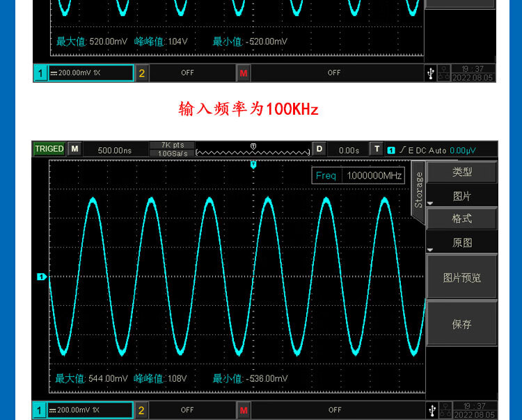522x420 pixels.
Task: Expand the 原图 format dropdown option
Action: pos(461,243)
